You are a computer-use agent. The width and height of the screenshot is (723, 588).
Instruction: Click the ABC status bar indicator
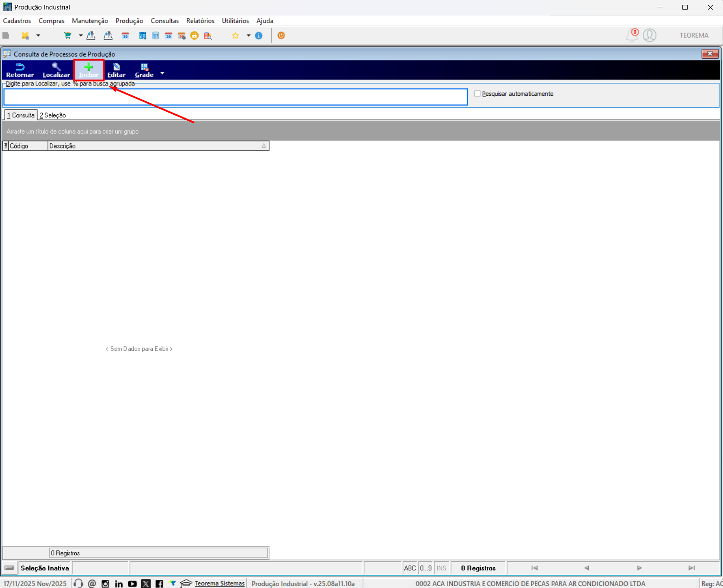410,568
